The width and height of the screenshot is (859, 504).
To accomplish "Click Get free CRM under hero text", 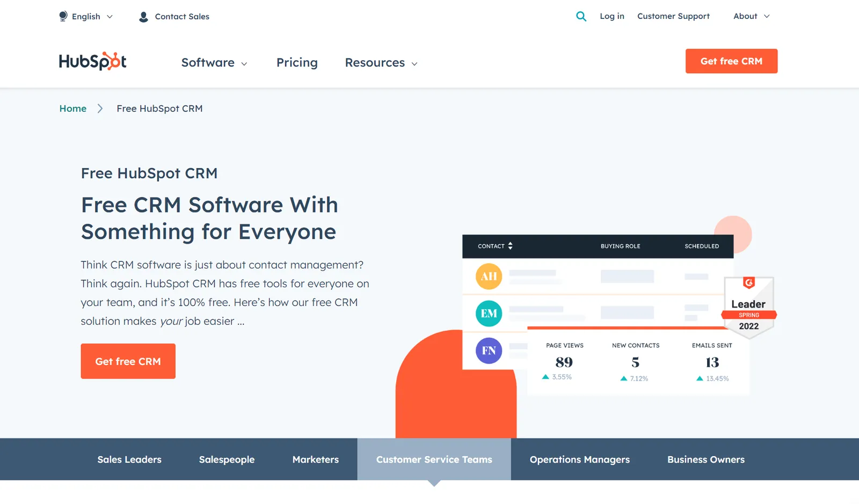I will coord(128,361).
